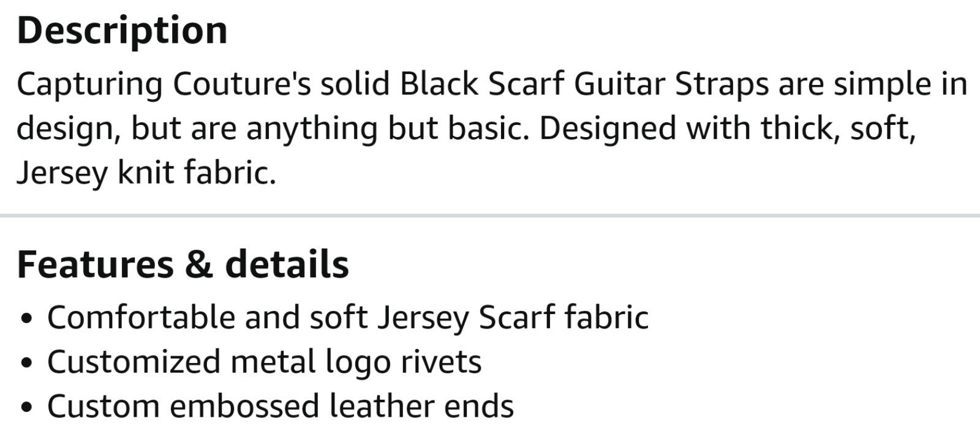Viewport: 980px width, 437px height.
Task: Click the ampersand in "Features & details"
Action: [x=198, y=265]
